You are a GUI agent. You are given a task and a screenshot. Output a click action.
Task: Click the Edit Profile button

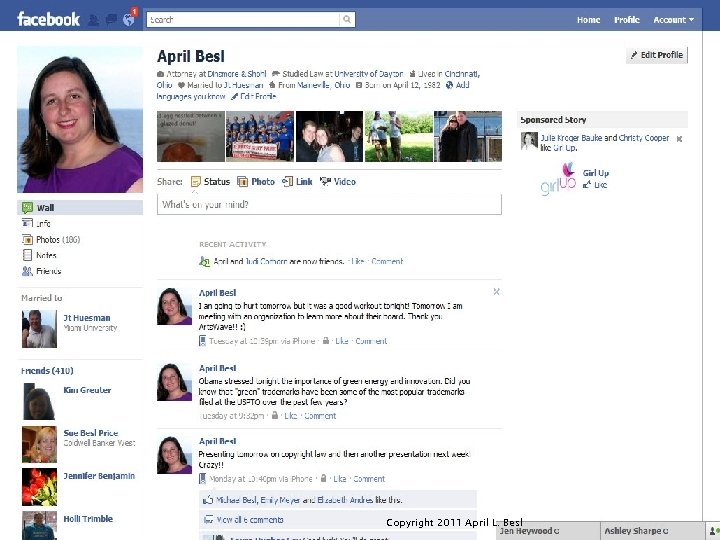tap(657, 55)
